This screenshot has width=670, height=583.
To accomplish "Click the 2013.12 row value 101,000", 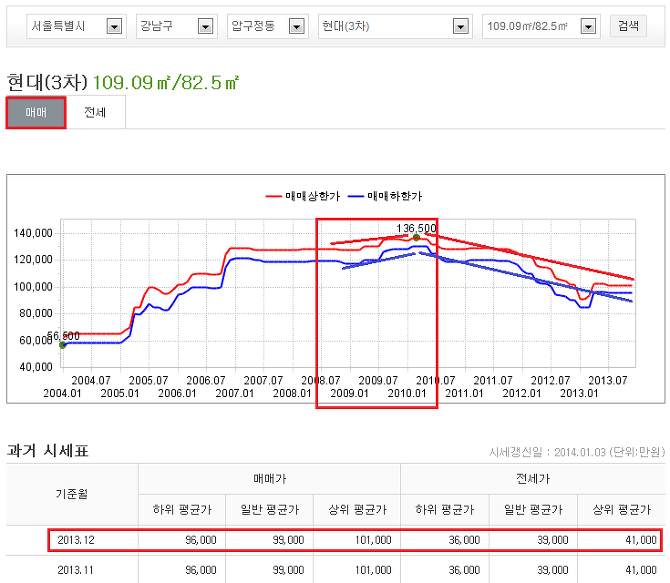I will click(373, 540).
